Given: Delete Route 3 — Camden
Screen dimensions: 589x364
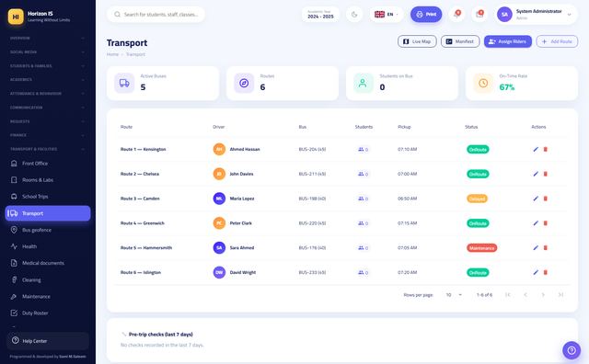Looking at the screenshot, I should click(x=546, y=199).
